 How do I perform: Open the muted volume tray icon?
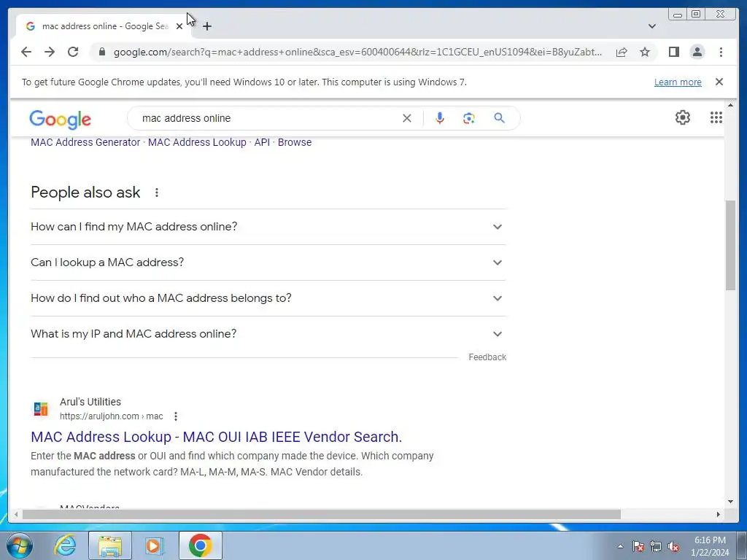tap(673, 546)
